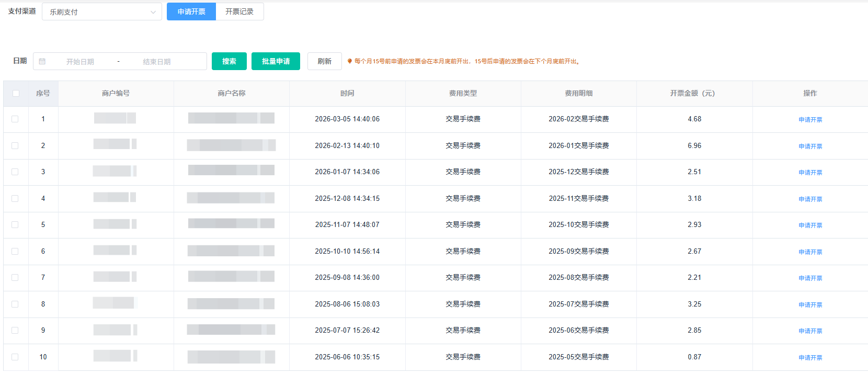Screen dimensions: 868x374
Task: Click 申请开票 link for 2025-11交易手续费 row
Action: click(x=810, y=199)
